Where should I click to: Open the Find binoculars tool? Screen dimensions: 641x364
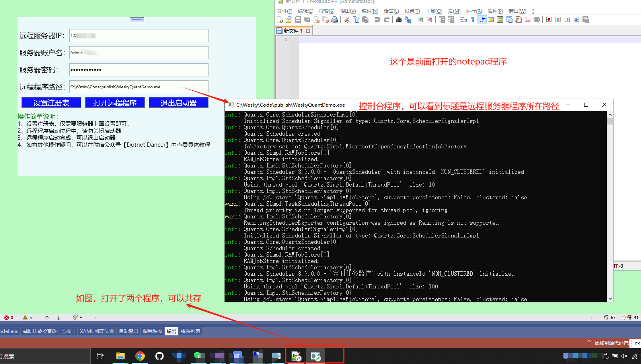399,19
